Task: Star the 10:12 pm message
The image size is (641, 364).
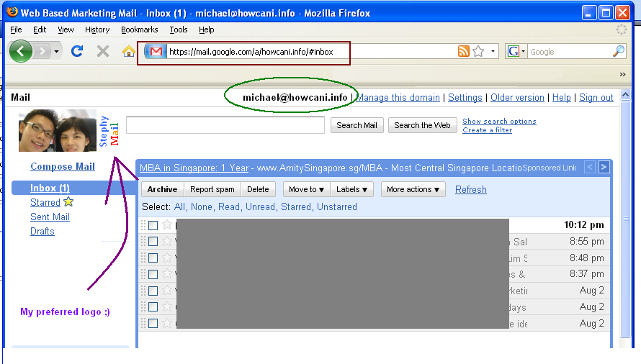Action: (167, 224)
